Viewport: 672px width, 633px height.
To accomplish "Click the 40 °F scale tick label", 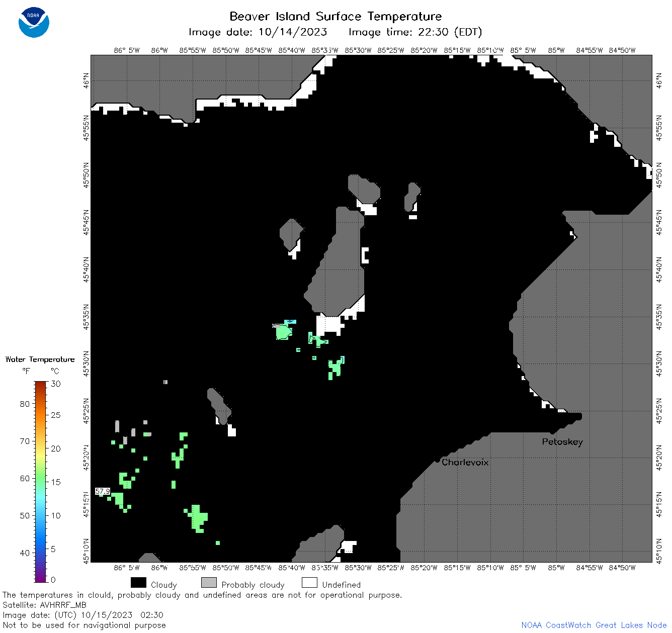I will coord(25,553).
